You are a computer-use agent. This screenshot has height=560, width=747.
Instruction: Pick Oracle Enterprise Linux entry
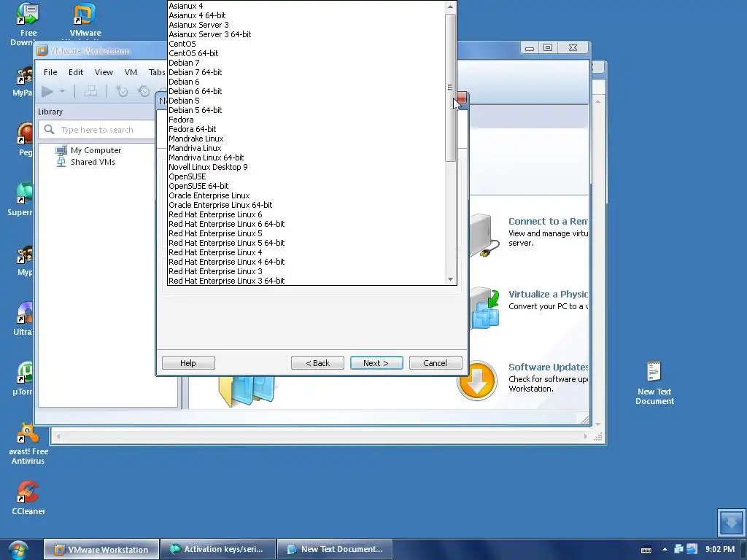pyautogui.click(x=306, y=195)
